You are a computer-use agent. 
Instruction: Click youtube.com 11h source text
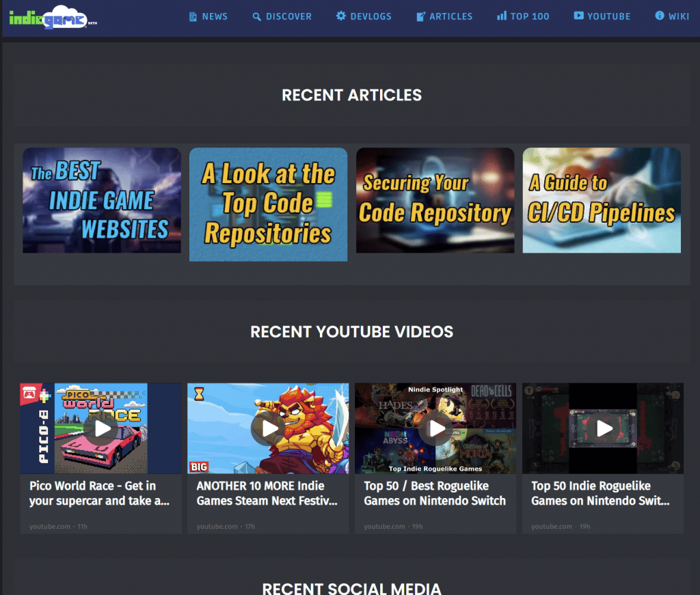pyautogui.click(x=59, y=526)
